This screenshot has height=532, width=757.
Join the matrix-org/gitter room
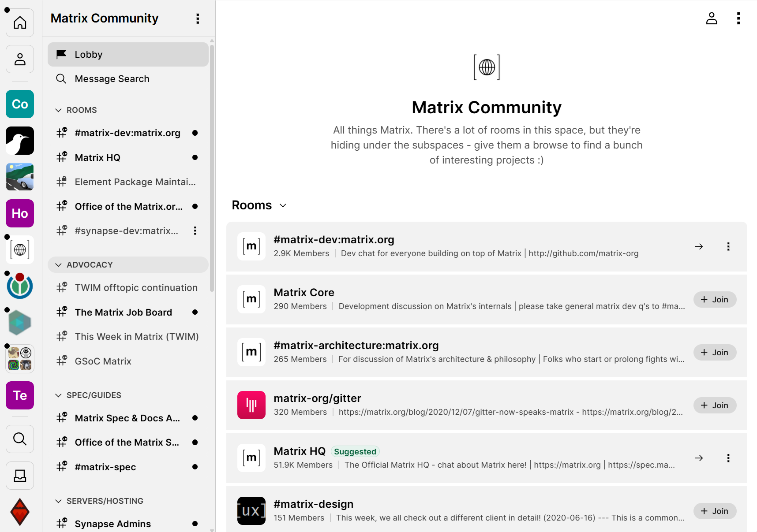coord(714,406)
